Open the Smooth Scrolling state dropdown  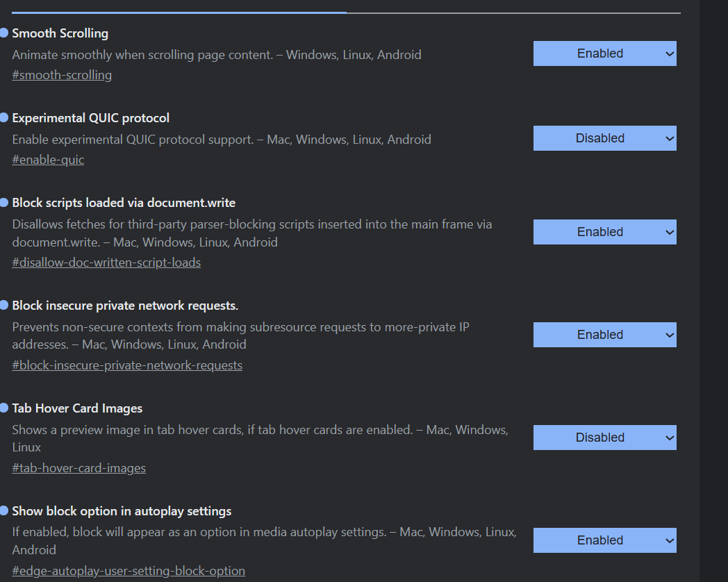(x=604, y=53)
